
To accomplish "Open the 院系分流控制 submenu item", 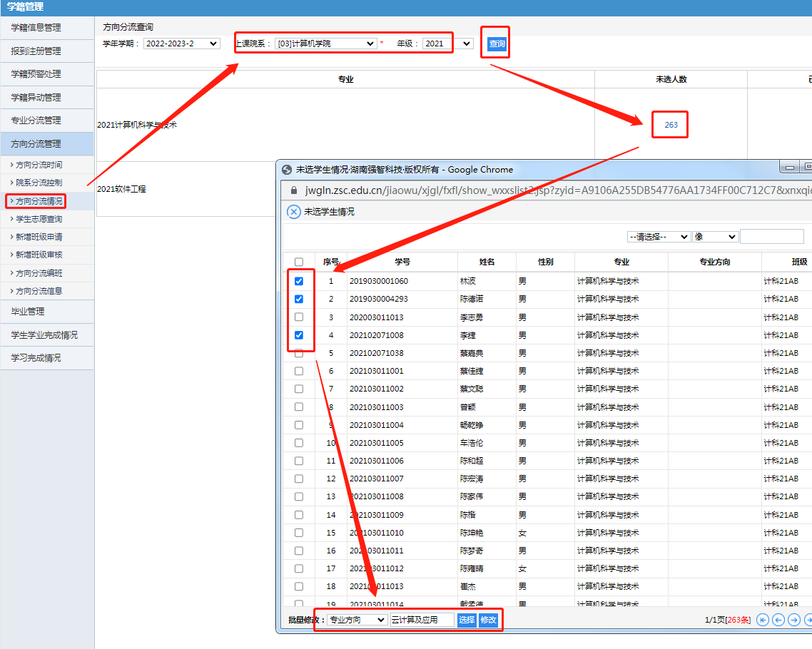I will (x=39, y=183).
